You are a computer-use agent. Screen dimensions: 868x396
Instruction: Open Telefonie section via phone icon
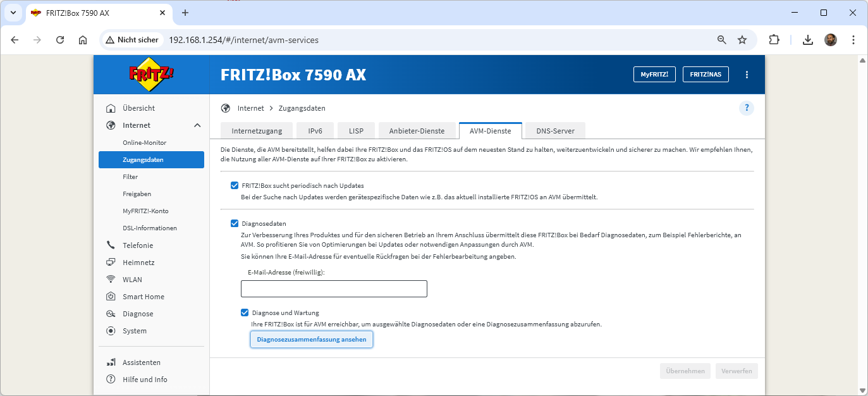pos(111,245)
